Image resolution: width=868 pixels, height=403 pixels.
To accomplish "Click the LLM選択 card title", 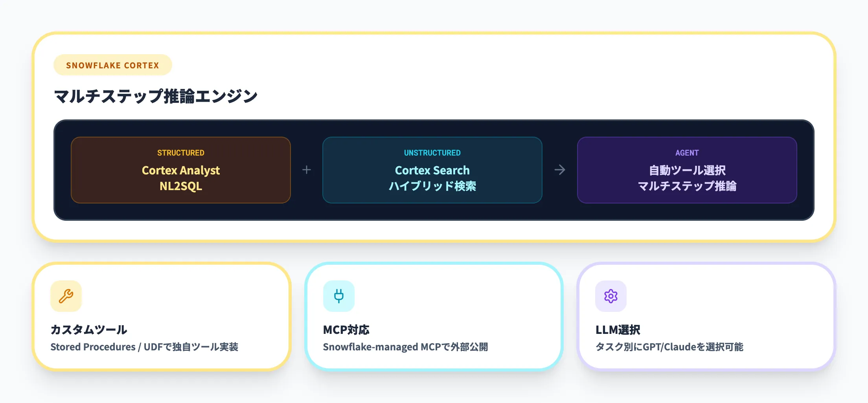I will point(618,330).
